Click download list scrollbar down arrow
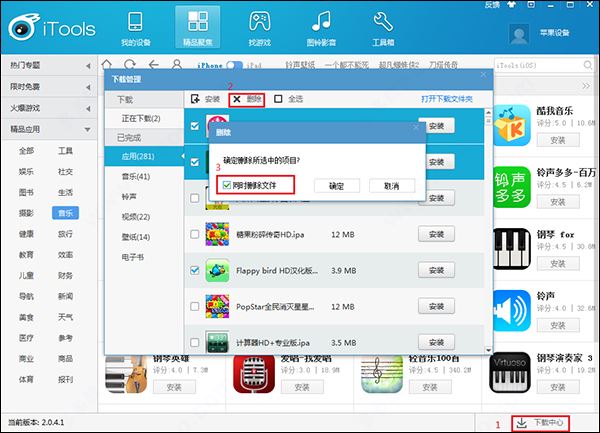This screenshot has width=600, height=433. [x=488, y=350]
